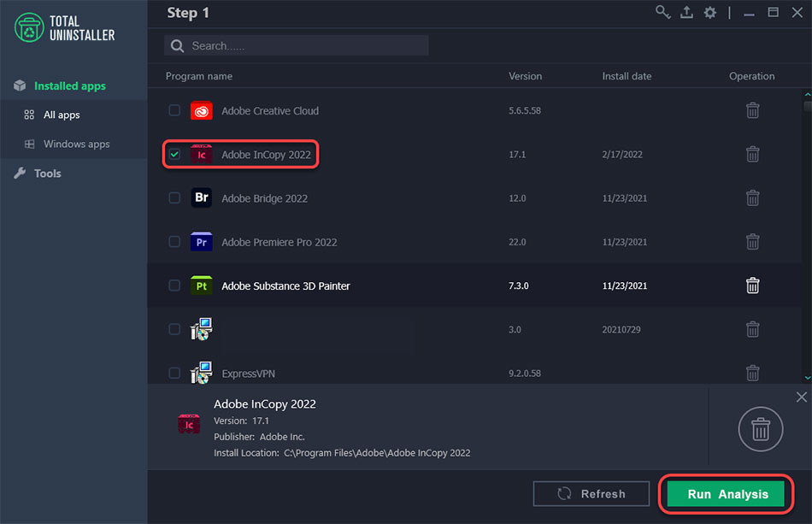The height and width of the screenshot is (524, 812).
Task: Select the Adobe Substance 3D Painter name
Action: [285, 286]
